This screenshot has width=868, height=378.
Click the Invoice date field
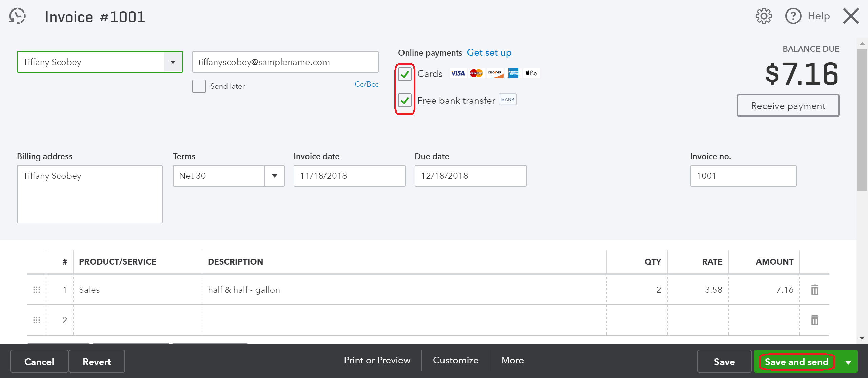[349, 176]
